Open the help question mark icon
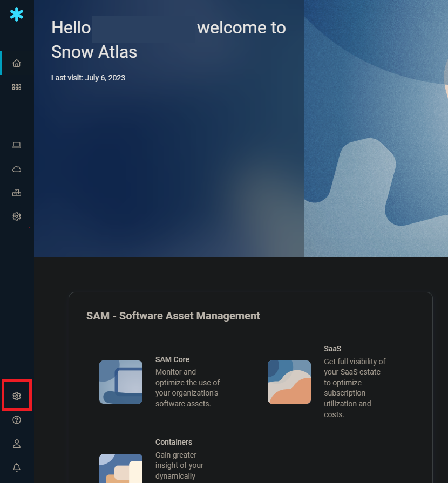Image resolution: width=448 pixels, height=483 pixels. (x=17, y=420)
